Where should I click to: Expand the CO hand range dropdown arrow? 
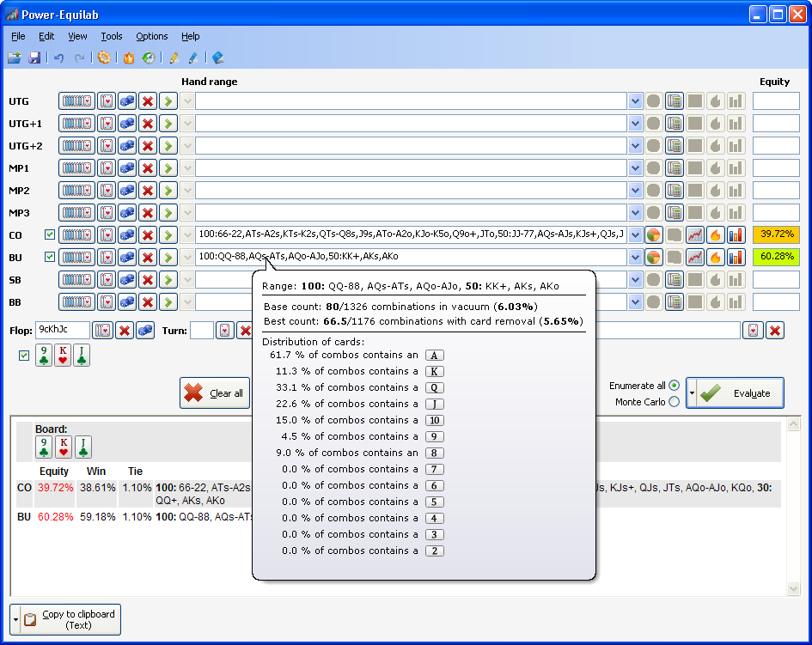point(635,234)
